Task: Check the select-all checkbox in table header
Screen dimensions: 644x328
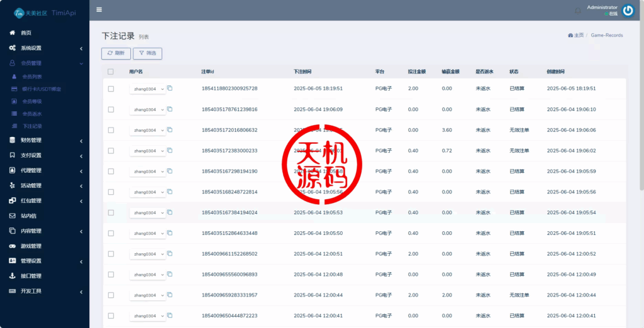Action: [x=111, y=72]
